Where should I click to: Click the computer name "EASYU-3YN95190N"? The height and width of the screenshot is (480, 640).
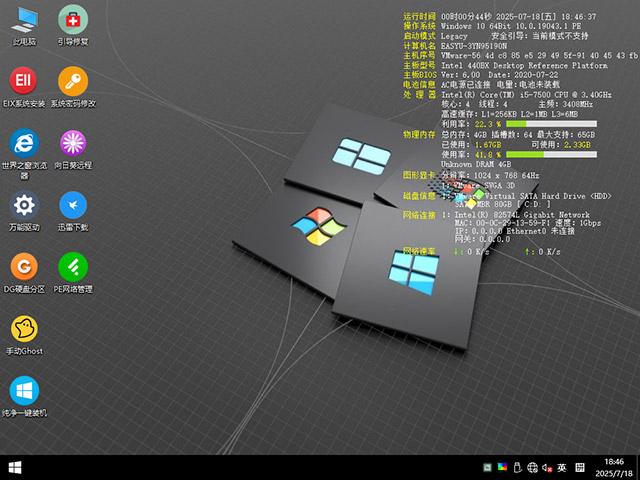coord(474,46)
